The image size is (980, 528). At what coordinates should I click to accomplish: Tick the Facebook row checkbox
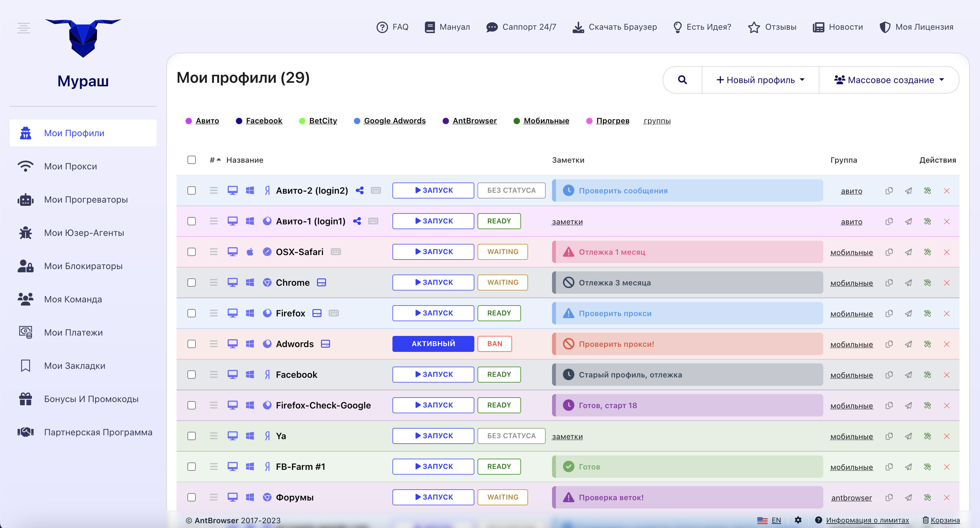click(191, 375)
